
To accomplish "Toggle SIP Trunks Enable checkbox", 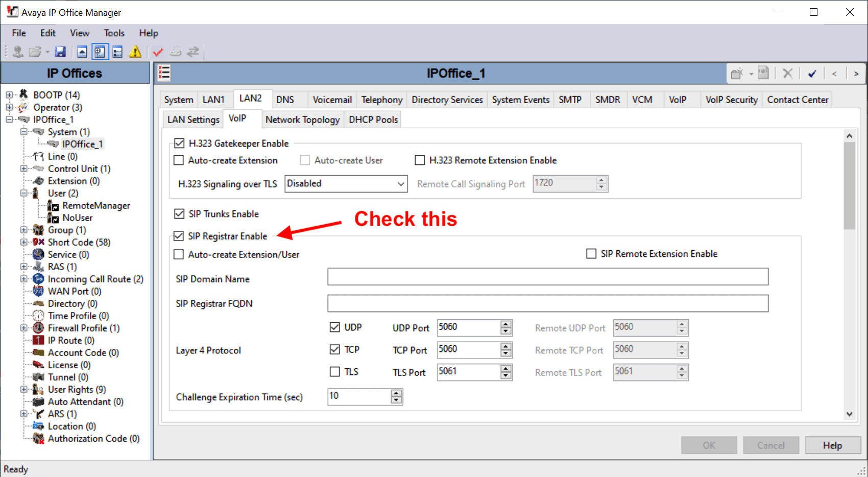I will 179,213.
